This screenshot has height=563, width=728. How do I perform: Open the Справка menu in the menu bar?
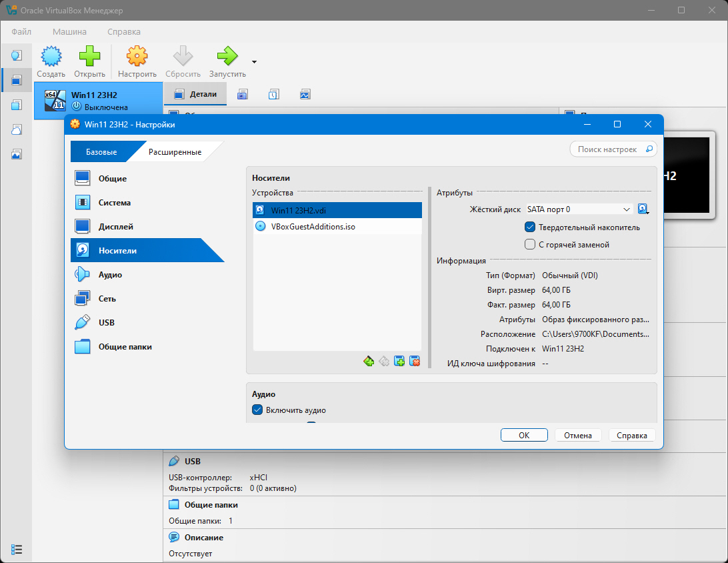click(x=124, y=31)
